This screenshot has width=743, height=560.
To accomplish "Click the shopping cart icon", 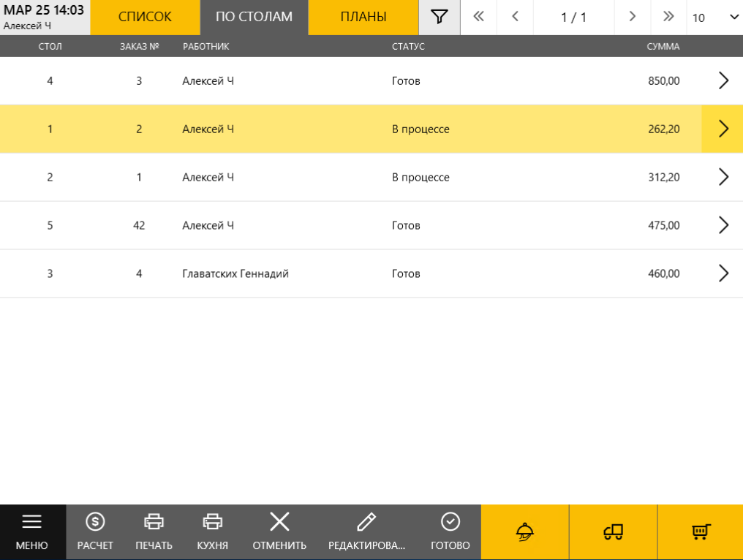I will (701, 531).
